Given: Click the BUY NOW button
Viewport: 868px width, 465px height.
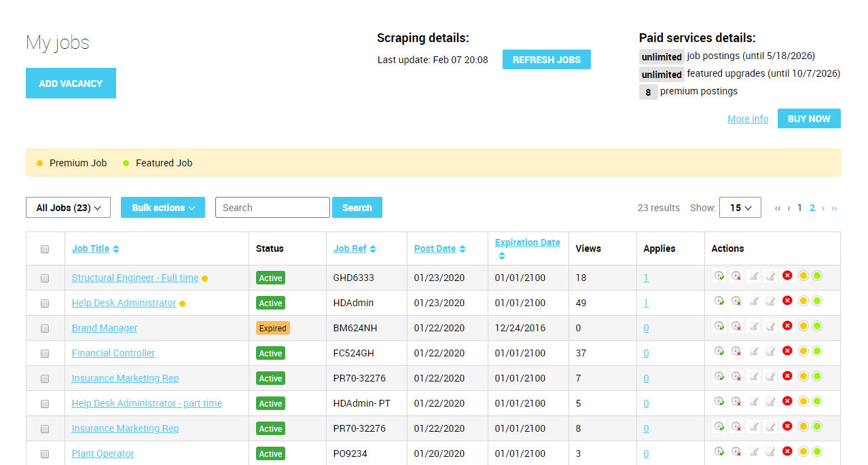Looking at the screenshot, I should 809,119.
